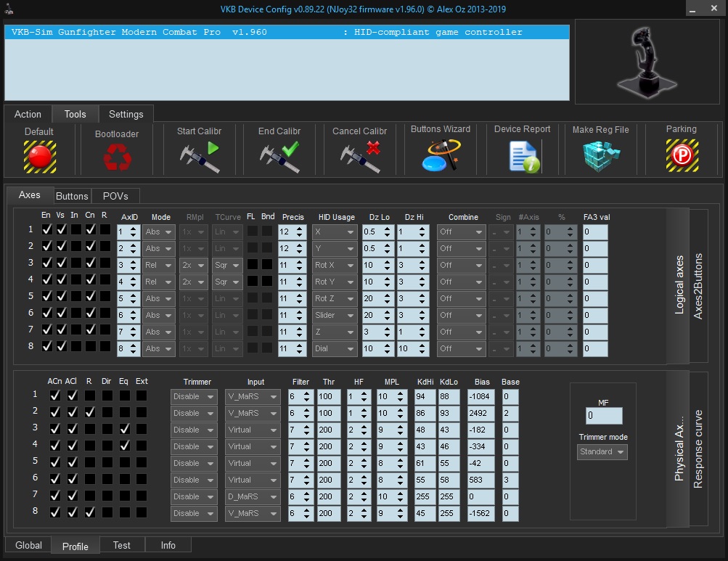
Task: Increase AxID stepper for logical axis 1
Action: click(134, 229)
